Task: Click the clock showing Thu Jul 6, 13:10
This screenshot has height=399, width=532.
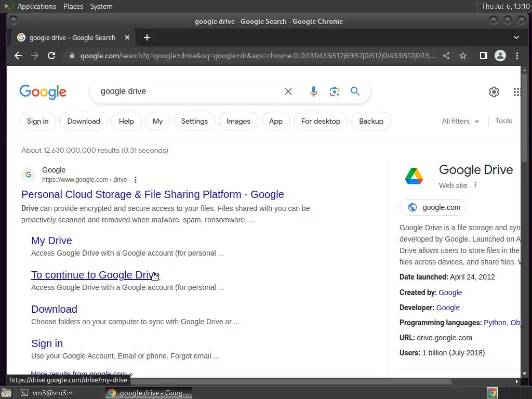Action: pos(505,6)
